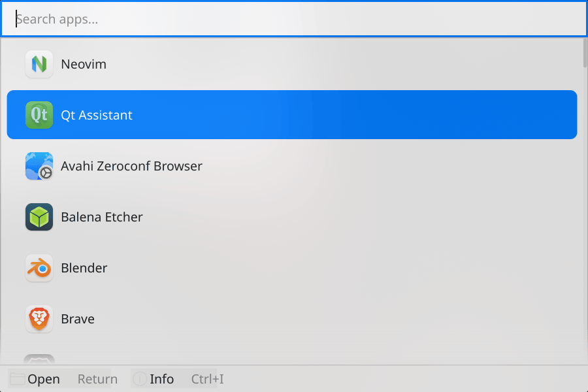Focus the Search apps input field
Screen dimensions: 588x392
tap(294, 19)
